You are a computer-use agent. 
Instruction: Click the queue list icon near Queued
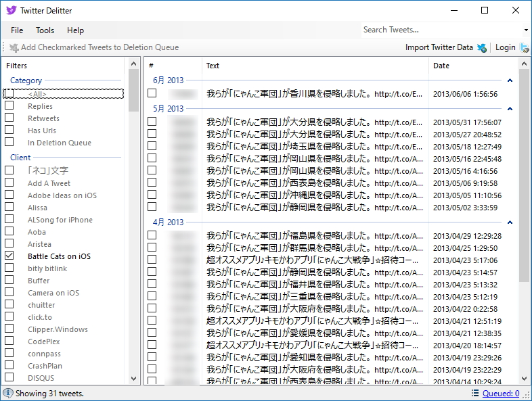tap(475, 393)
